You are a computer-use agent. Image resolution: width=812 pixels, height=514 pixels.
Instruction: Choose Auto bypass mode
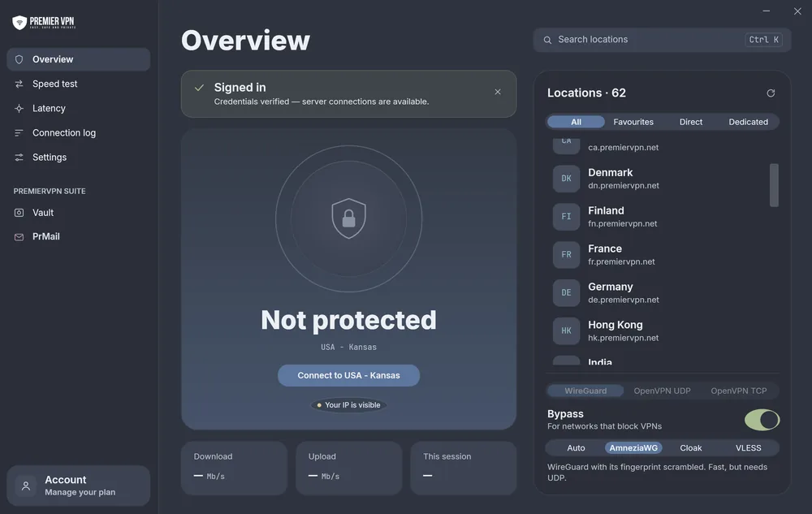pyautogui.click(x=576, y=448)
